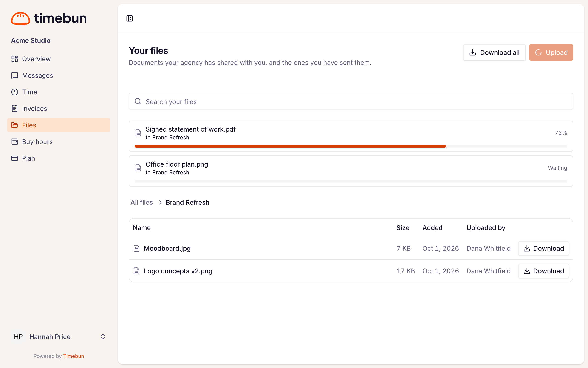Click the timebun logo icon
Screen dimensions: 588x368
tap(21, 18)
